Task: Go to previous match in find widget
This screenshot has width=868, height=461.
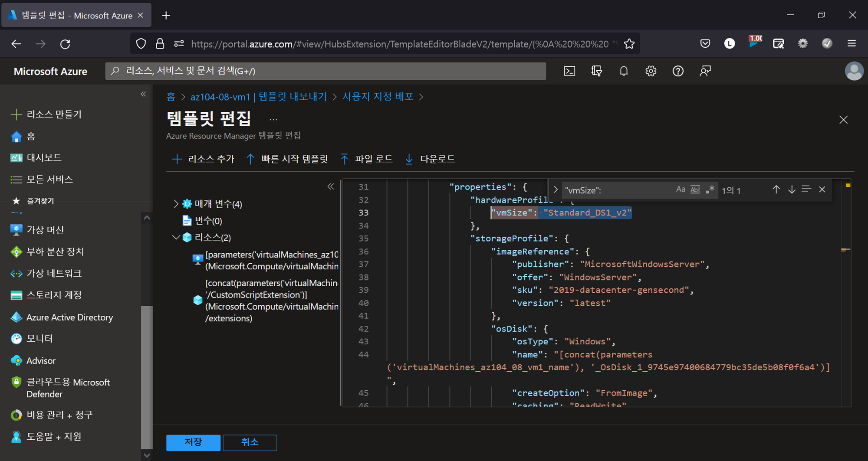Action: pos(776,190)
